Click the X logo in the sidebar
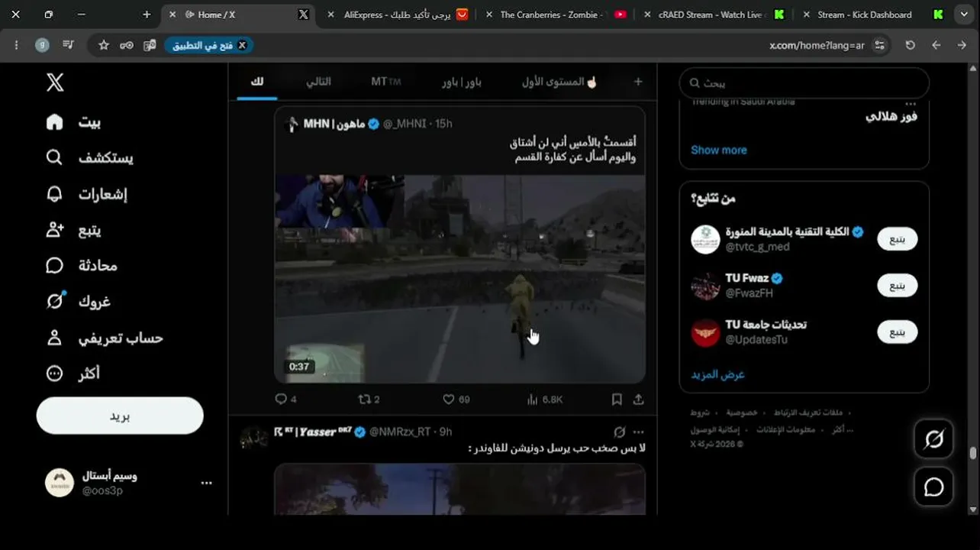The height and width of the screenshot is (550, 980). pyautogui.click(x=55, y=82)
